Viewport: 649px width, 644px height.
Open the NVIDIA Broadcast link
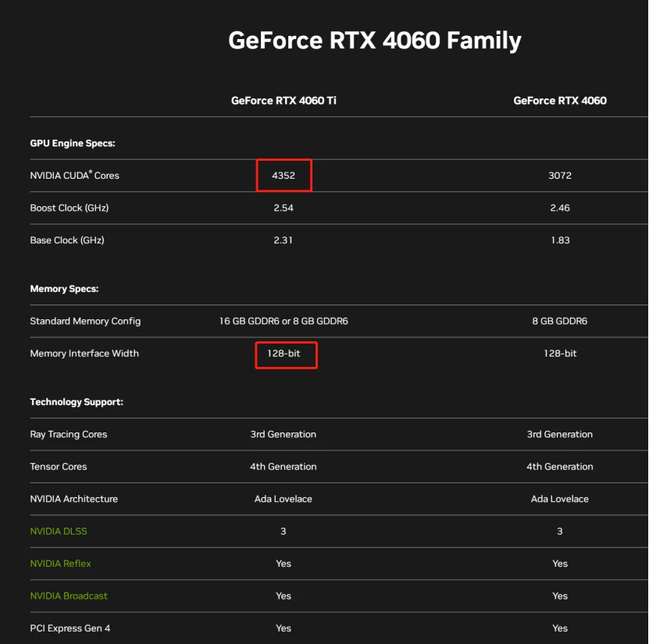[69, 596]
